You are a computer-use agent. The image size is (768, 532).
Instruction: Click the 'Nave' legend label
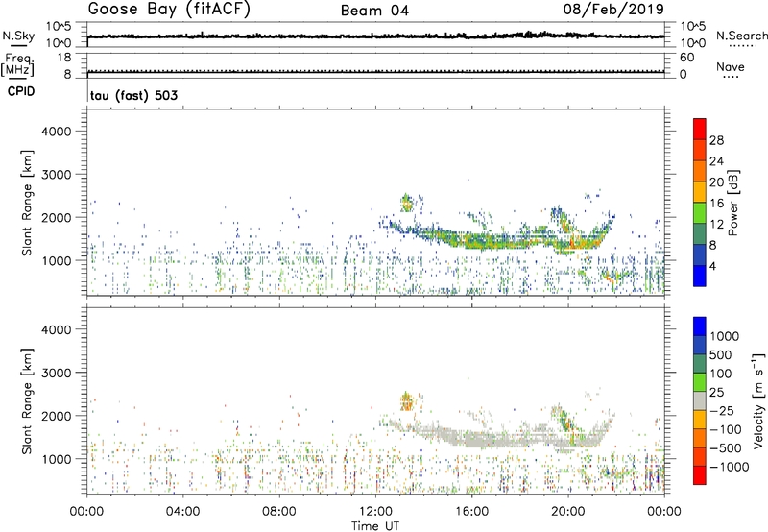(x=731, y=66)
